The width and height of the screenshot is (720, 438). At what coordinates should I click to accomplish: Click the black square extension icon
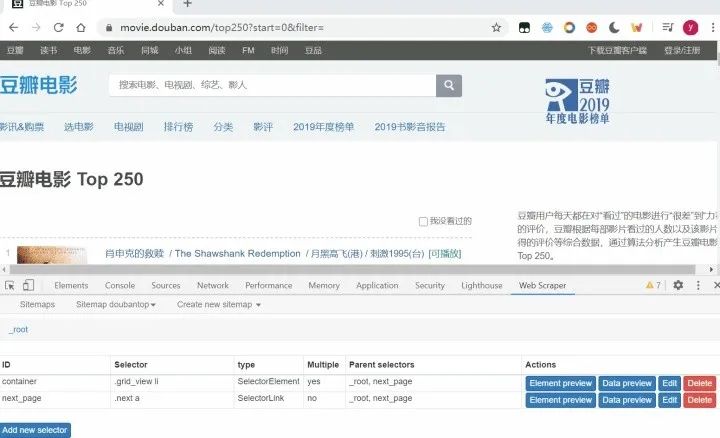pyautogui.click(x=524, y=28)
